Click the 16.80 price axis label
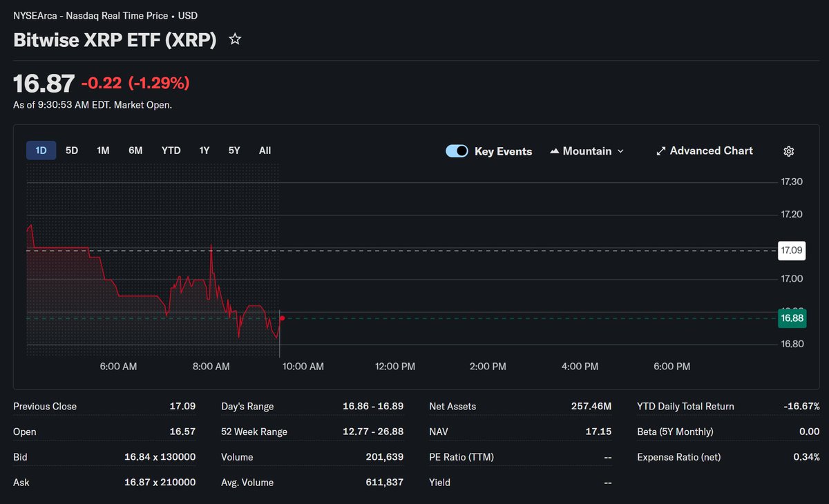Screen dimensions: 829x504 tap(792, 344)
